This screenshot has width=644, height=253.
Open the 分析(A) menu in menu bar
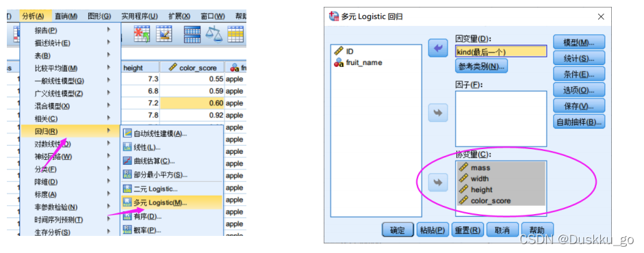point(34,16)
